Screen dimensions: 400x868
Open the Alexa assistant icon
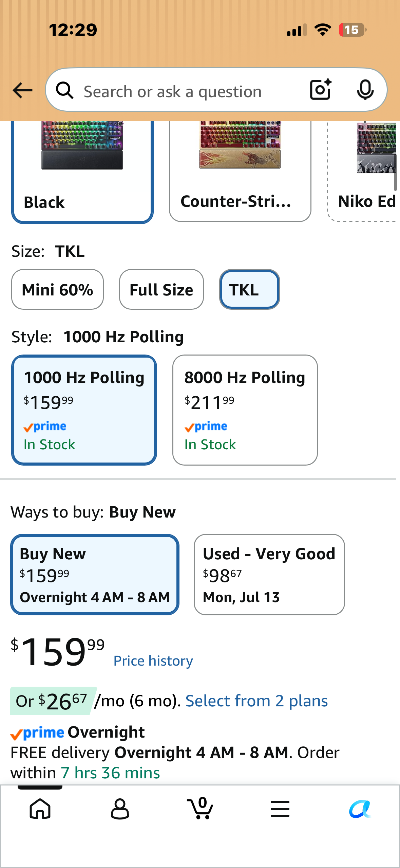coord(360,809)
